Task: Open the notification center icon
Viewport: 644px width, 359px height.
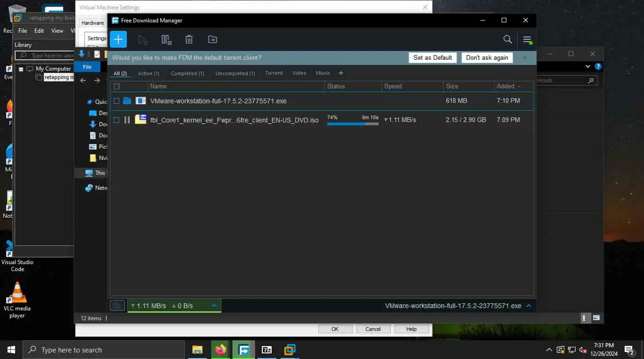Action: (629, 350)
